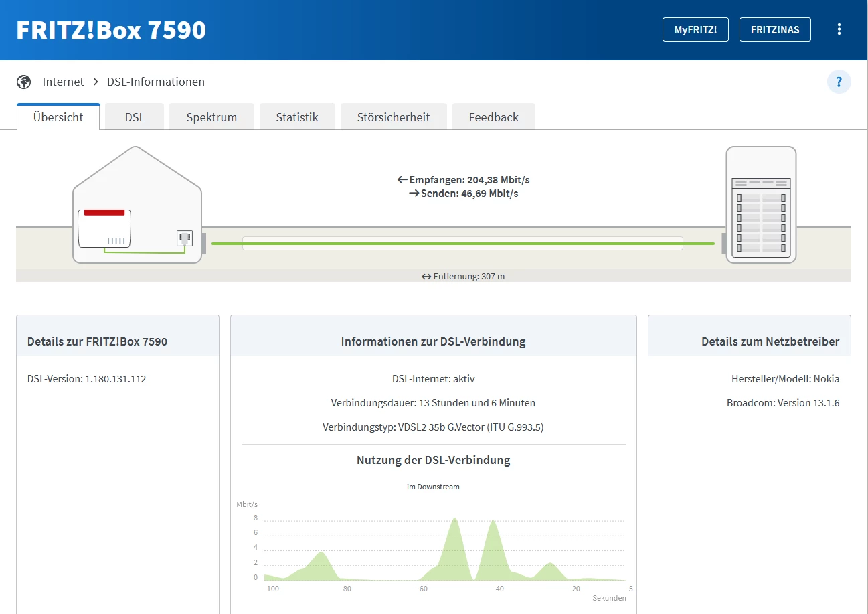Open the Feedback tab
This screenshot has height=614, width=868.
(493, 117)
